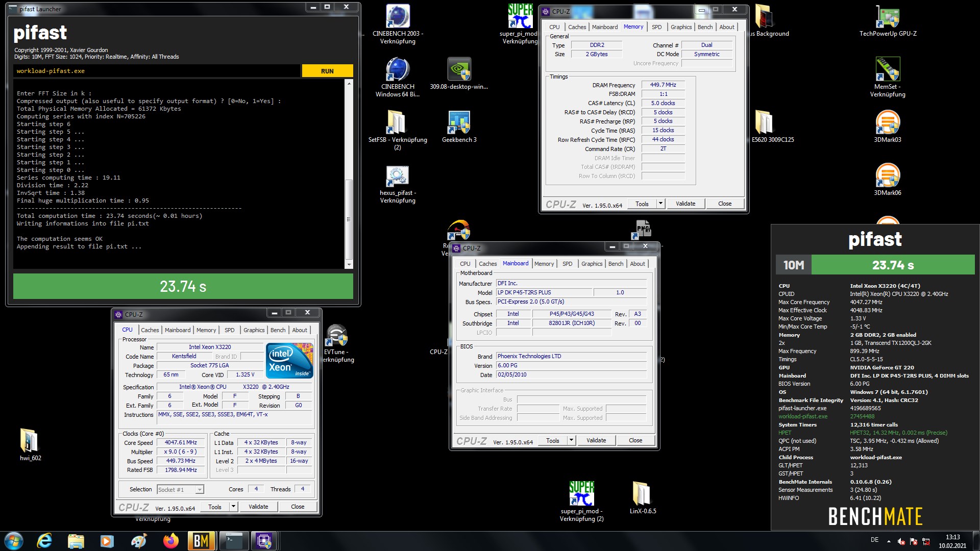Viewport: 980px width, 551px height.
Task: Click Close in CPU-Z memory window
Action: pyautogui.click(x=725, y=204)
